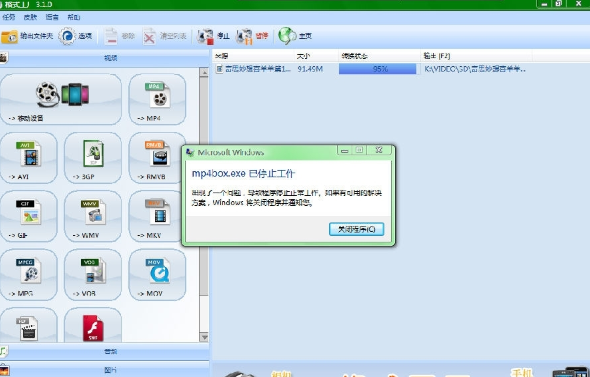Click the 'mp4box.exe 已停止工作' heading
Viewport: 590px width, 377px height.
coord(243,173)
